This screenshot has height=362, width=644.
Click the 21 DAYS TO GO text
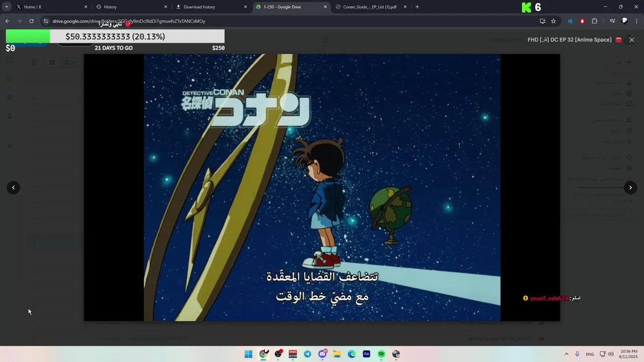click(114, 48)
